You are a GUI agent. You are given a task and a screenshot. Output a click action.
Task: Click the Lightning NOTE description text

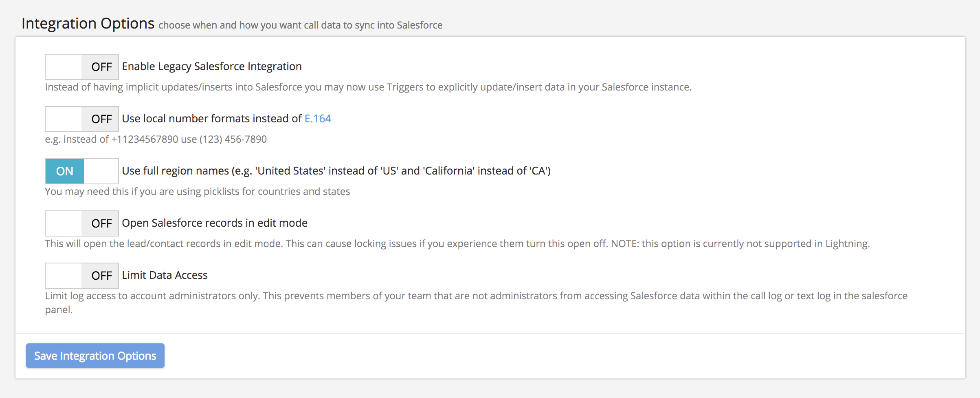coord(457,244)
